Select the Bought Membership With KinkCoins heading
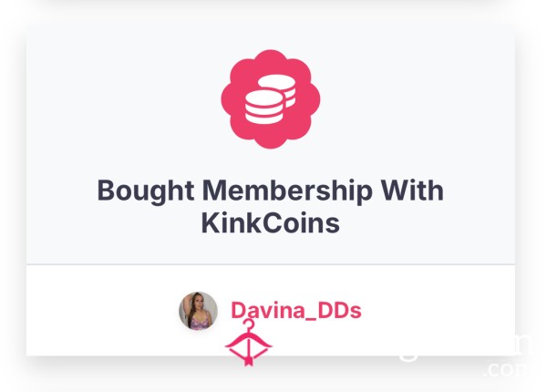The image size is (547, 392). click(x=271, y=206)
